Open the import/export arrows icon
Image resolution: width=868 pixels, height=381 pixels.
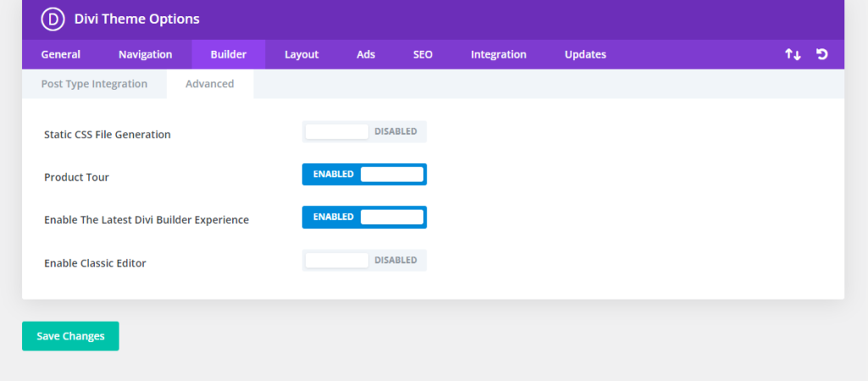pyautogui.click(x=793, y=54)
